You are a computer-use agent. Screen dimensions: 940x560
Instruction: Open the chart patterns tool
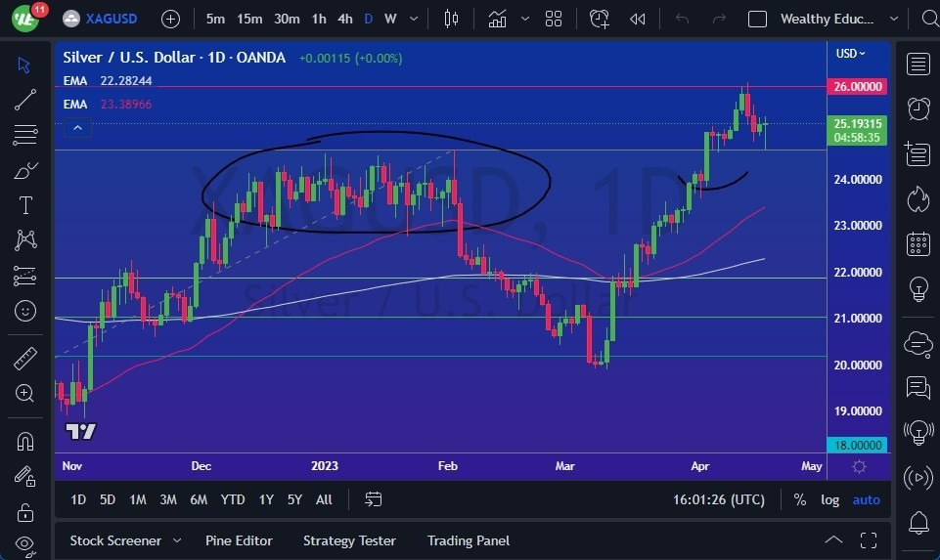pos(25,240)
